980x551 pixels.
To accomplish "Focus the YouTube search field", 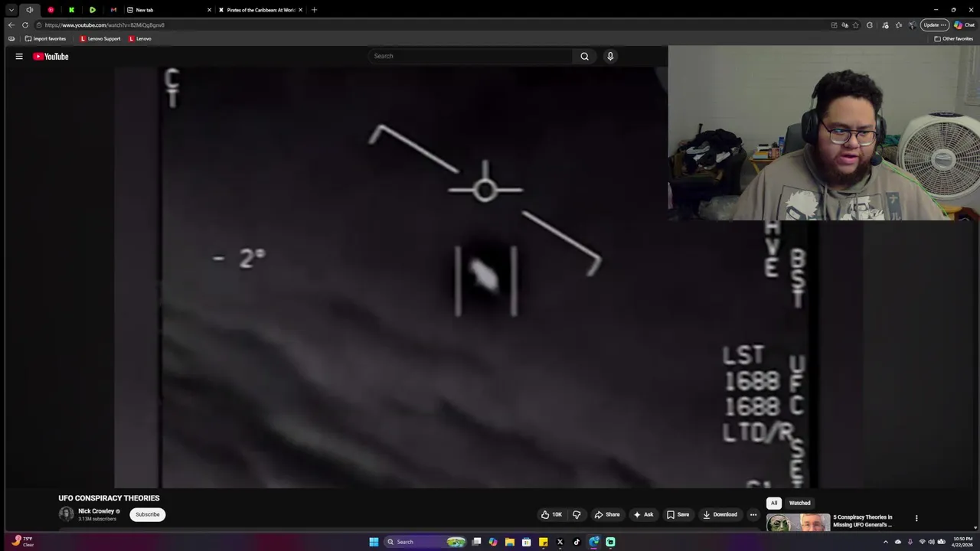I will click(x=470, y=56).
